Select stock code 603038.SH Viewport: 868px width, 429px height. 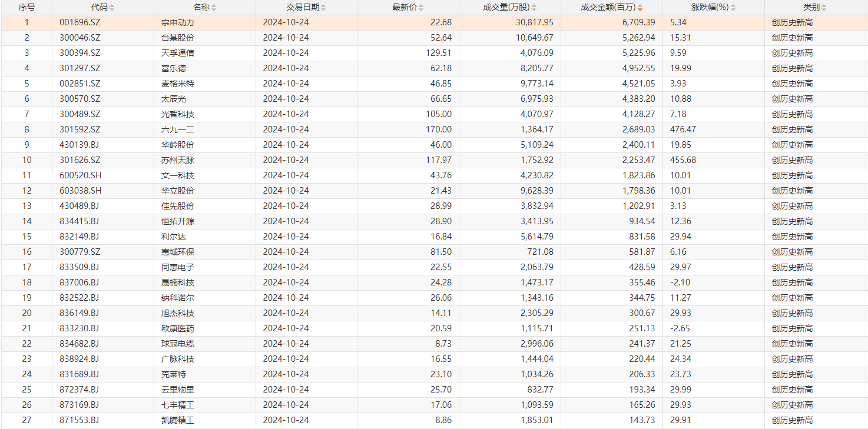pos(81,191)
